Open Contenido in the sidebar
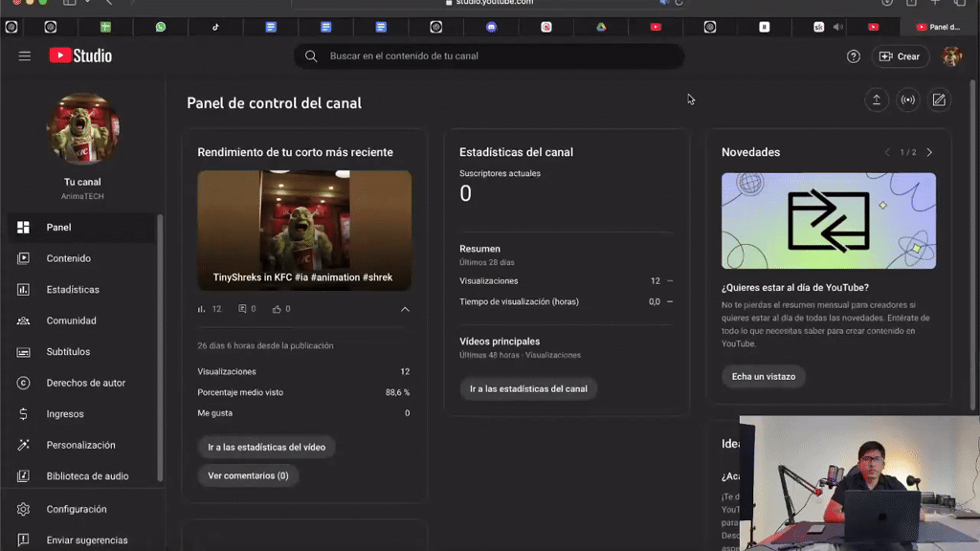The width and height of the screenshot is (980, 551). (x=81, y=258)
